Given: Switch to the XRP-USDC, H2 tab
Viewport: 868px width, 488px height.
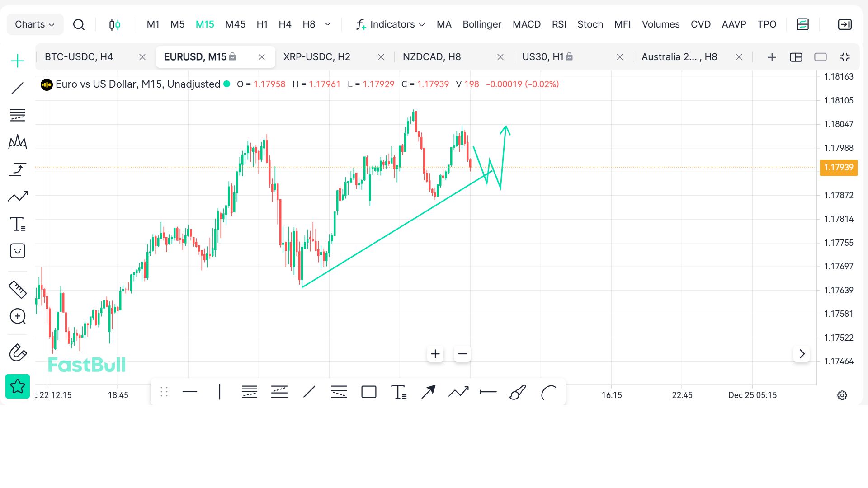Looking at the screenshot, I should click(x=316, y=57).
